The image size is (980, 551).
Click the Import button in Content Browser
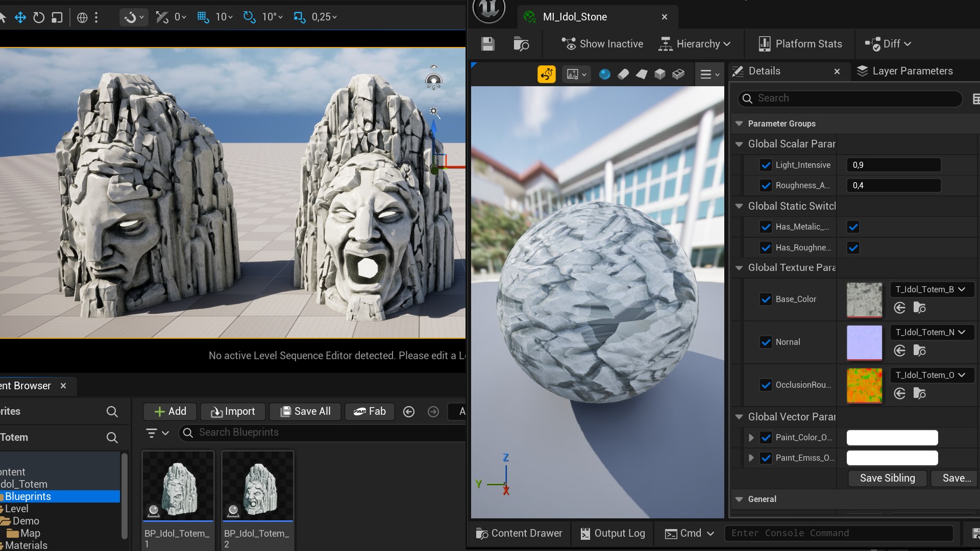point(233,412)
